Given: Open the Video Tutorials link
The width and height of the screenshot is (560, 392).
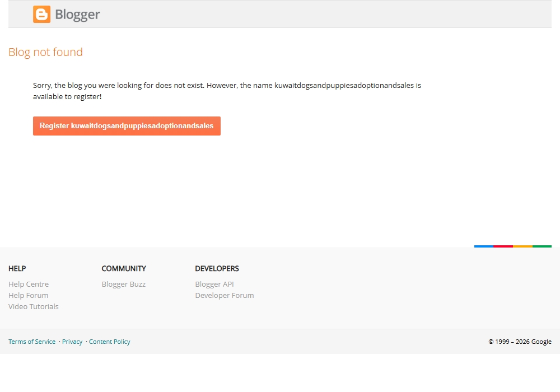Looking at the screenshot, I should [x=34, y=306].
